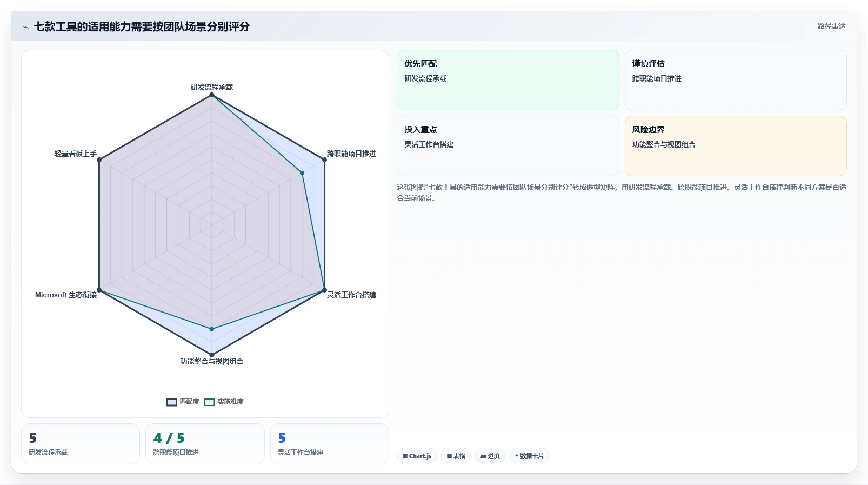Click the Microsoft 生态衔接 axis label
Screen dimensions: 868x485
pos(66,295)
